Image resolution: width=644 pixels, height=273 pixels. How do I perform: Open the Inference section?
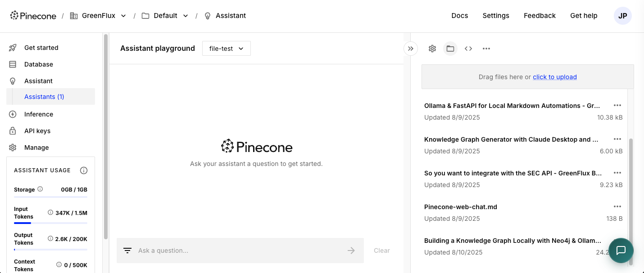pos(40,114)
